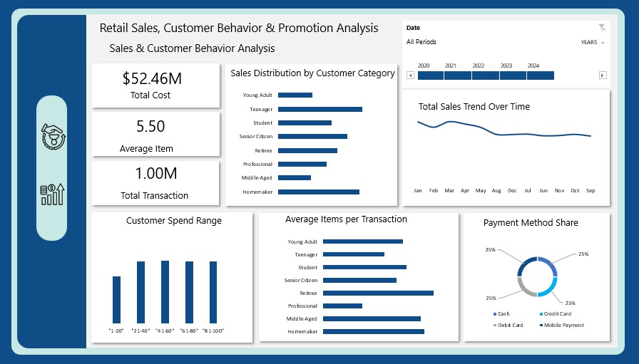The width and height of the screenshot is (639, 364).
Task: Select the 2024 period on the timeline
Action: click(x=541, y=76)
